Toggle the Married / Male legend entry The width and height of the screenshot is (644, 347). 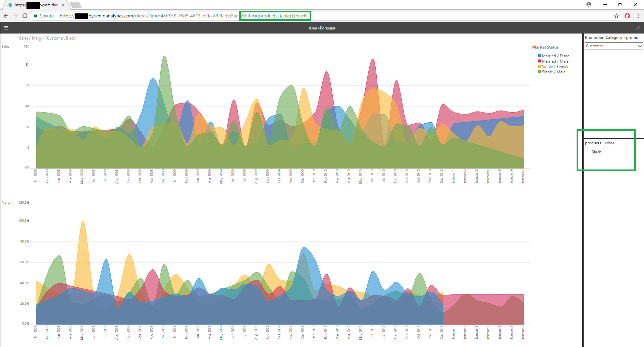[555, 61]
